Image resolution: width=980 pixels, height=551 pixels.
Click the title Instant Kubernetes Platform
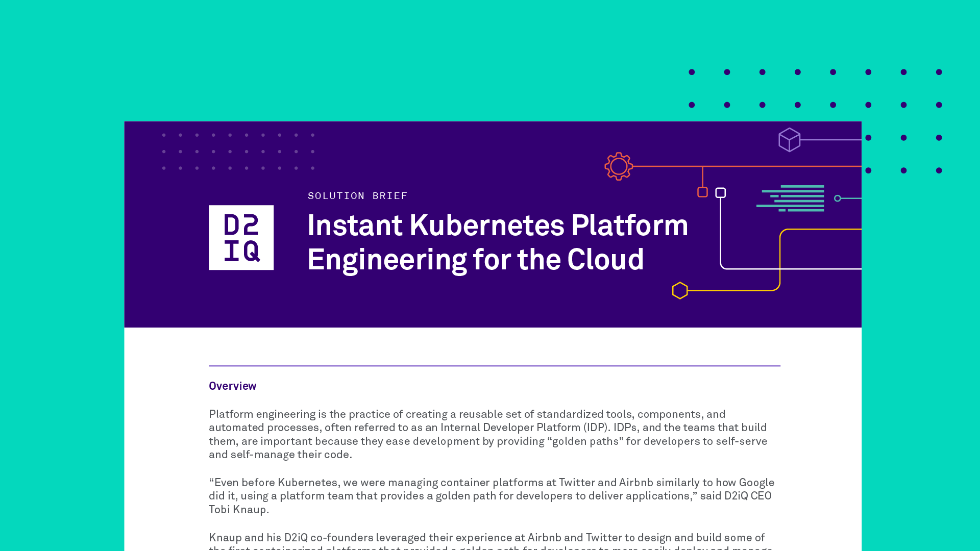pos(498,226)
